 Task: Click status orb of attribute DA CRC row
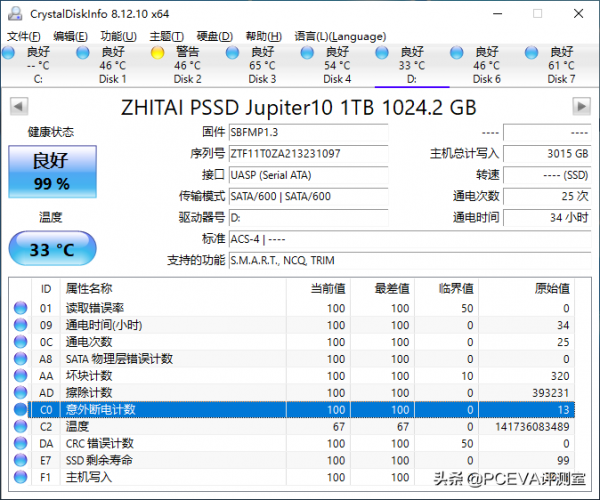(x=20, y=443)
